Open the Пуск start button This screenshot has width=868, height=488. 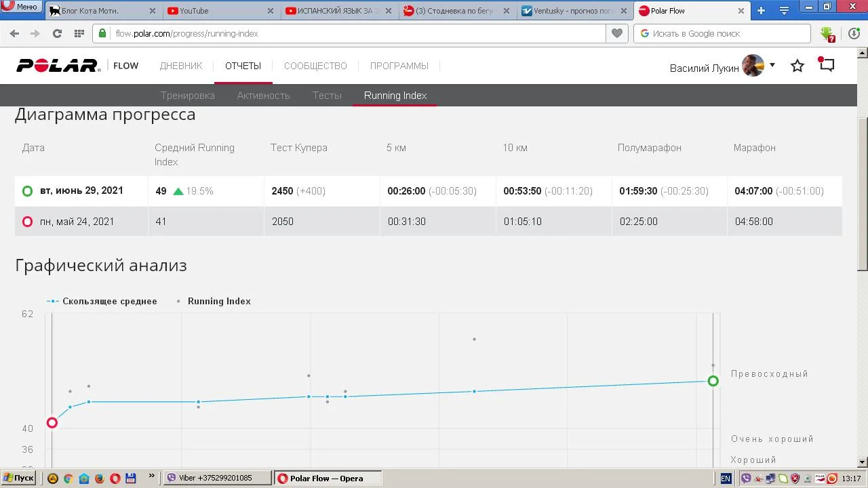point(18,478)
